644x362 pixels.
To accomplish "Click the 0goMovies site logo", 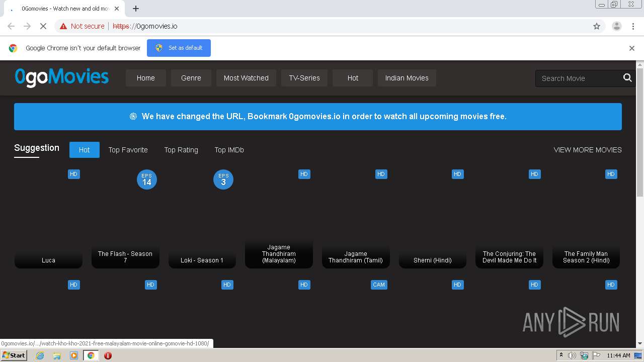I will point(62,78).
